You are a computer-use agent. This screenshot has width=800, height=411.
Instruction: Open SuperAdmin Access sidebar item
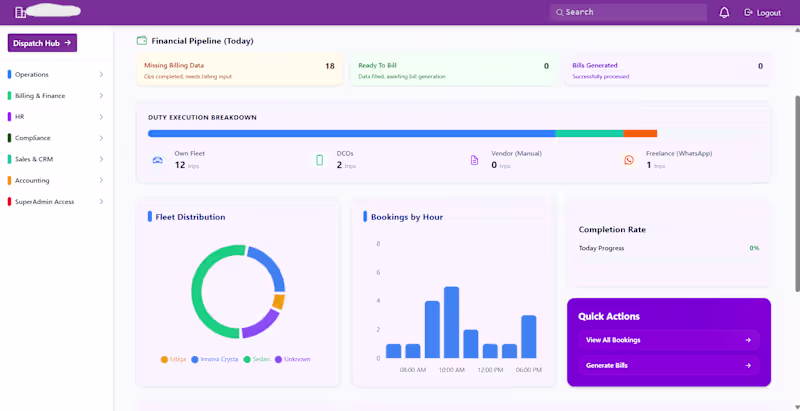(x=56, y=202)
